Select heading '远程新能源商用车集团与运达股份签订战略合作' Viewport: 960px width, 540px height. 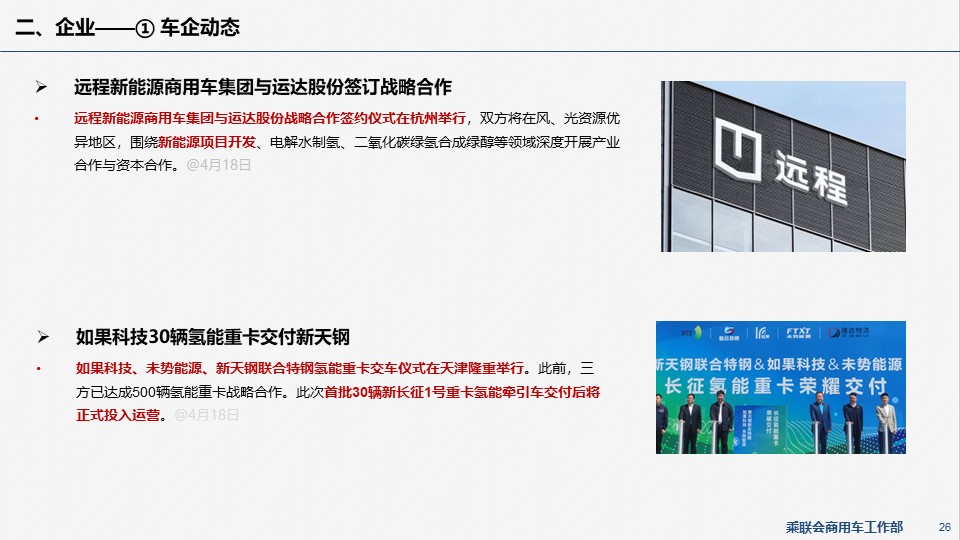click(x=263, y=87)
